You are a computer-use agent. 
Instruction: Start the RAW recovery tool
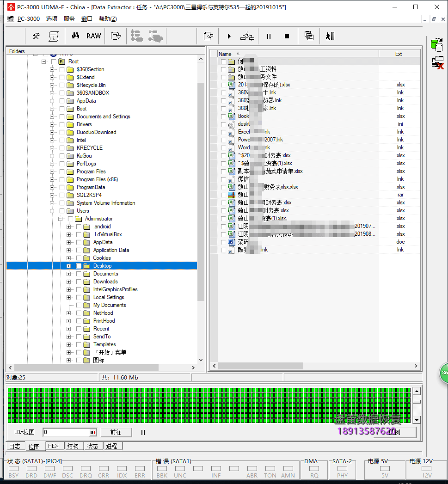(x=93, y=36)
